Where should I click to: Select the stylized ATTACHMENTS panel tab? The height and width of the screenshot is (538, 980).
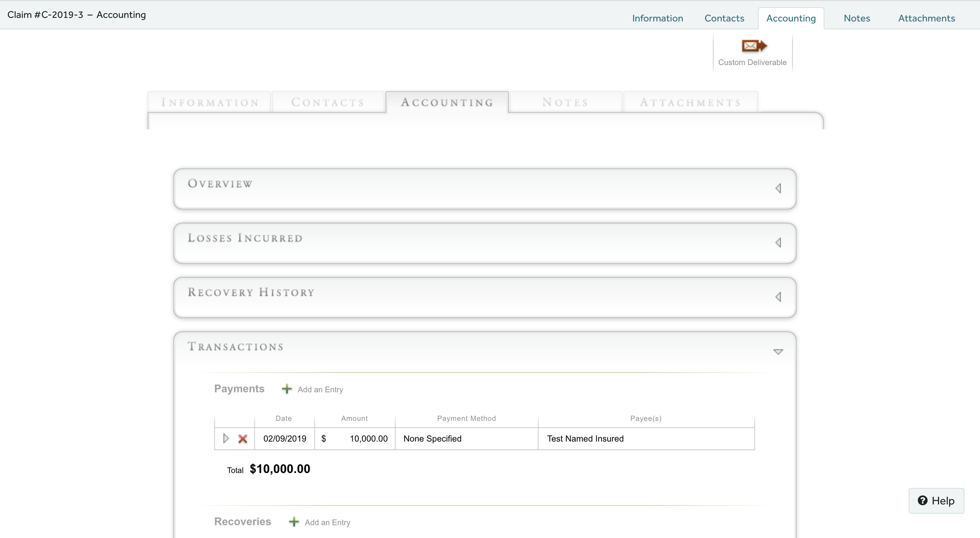pyautogui.click(x=690, y=102)
